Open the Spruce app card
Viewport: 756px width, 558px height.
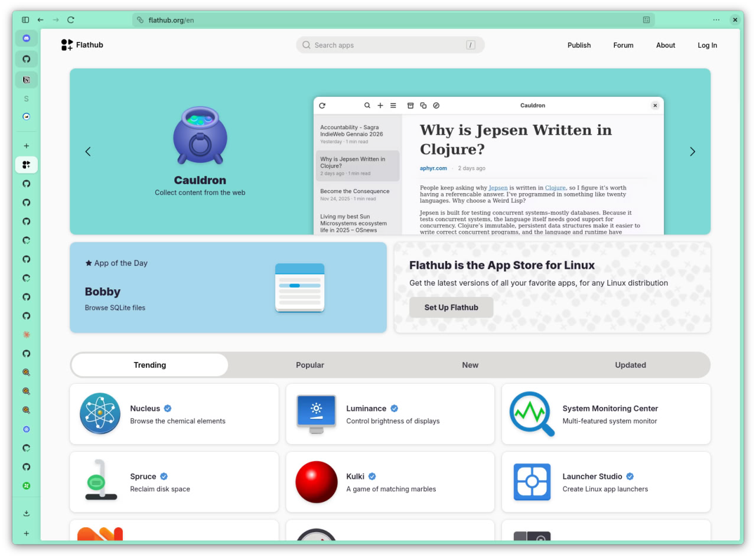[174, 482]
